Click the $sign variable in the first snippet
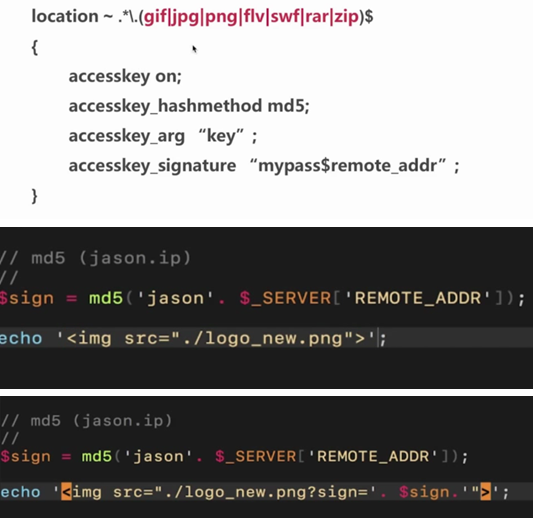 pos(27,299)
